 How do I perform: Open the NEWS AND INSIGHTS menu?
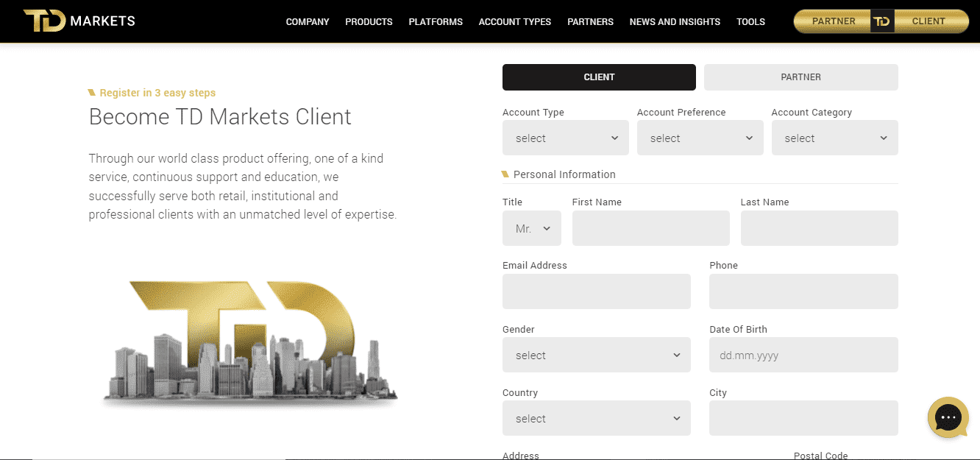tap(675, 22)
